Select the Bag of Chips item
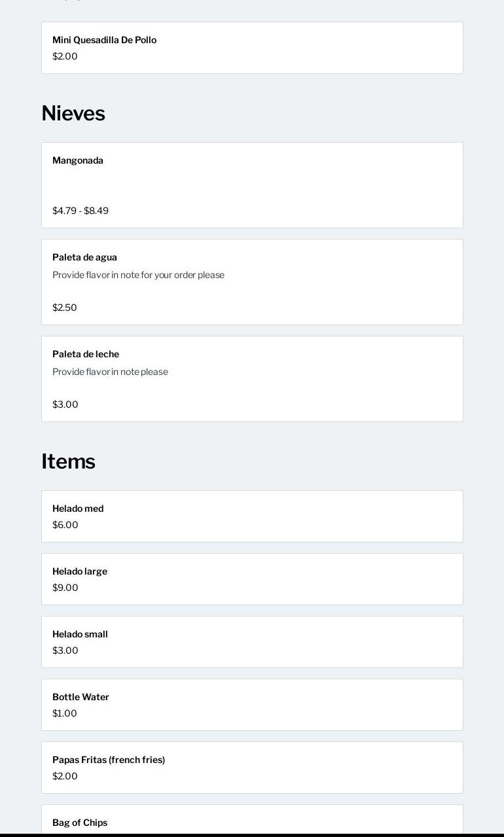The width and height of the screenshot is (504, 837). point(80,823)
